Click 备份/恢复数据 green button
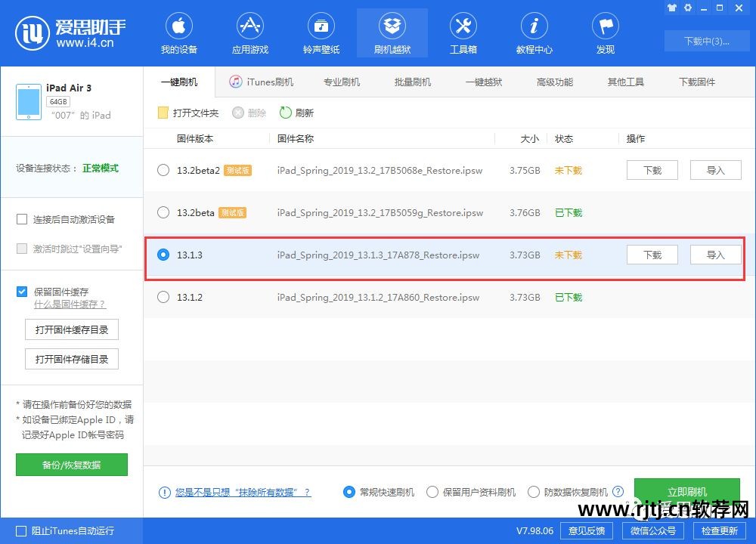Viewport: 756px width, 544px height. [72, 465]
